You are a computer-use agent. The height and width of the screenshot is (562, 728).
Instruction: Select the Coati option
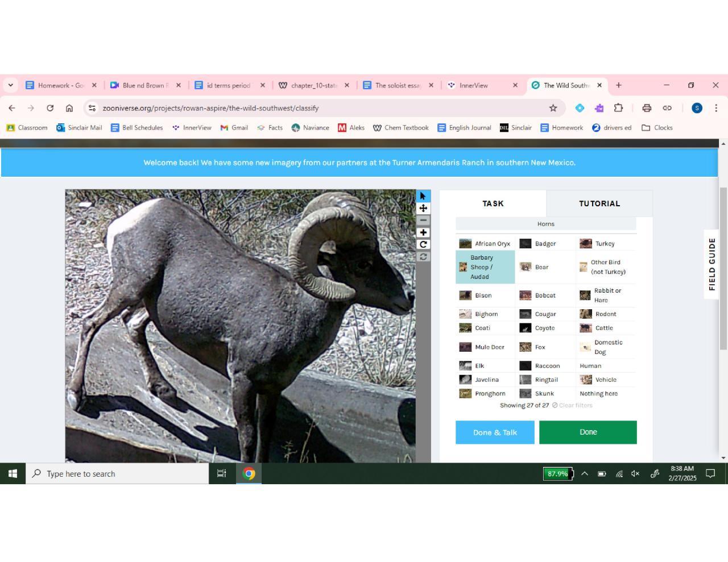485,328
